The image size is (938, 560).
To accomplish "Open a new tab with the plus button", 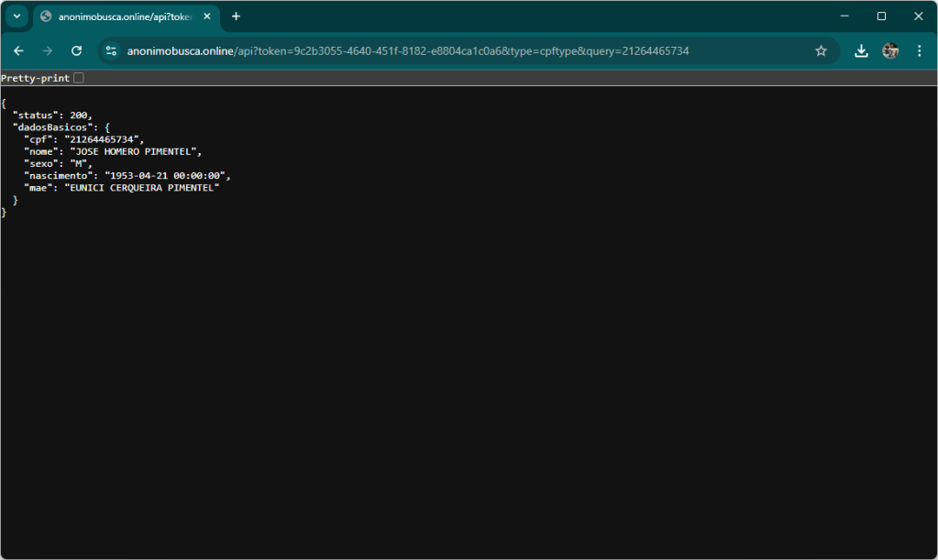I will tap(236, 16).
